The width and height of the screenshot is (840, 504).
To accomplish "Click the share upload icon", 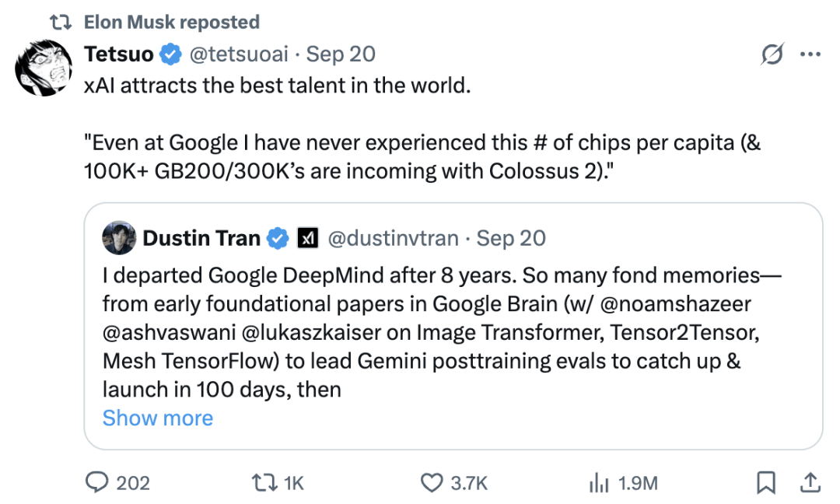I will [x=810, y=483].
